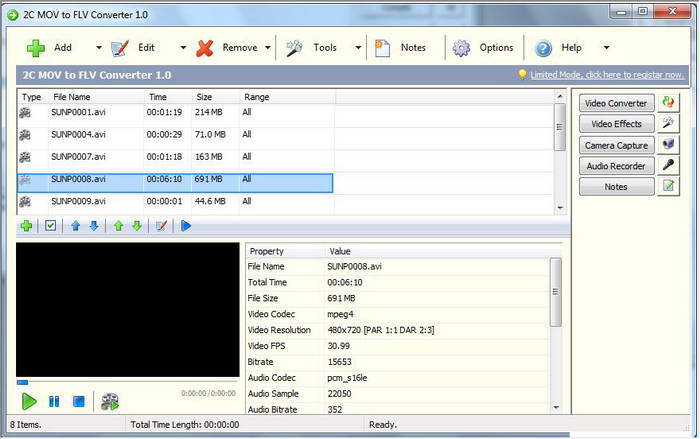
Task: Expand the Edit dropdown arrow
Action: [x=183, y=48]
